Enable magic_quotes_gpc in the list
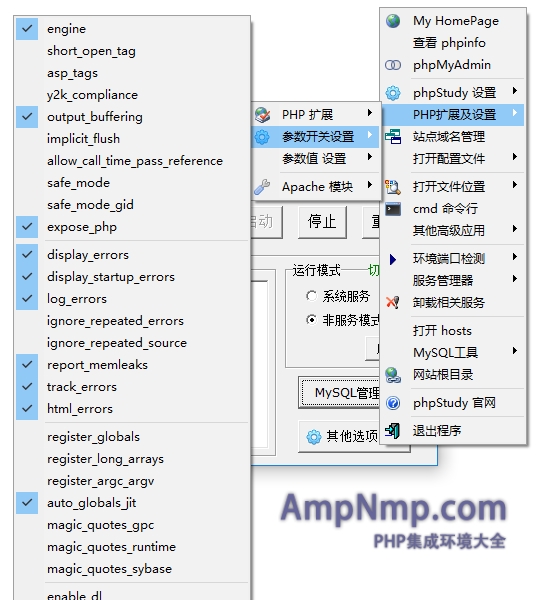Image resolution: width=556 pixels, height=600 pixels. pos(132,525)
